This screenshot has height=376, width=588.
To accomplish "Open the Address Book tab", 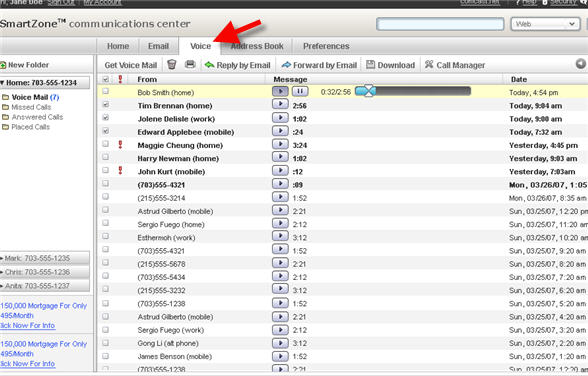I will (257, 46).
